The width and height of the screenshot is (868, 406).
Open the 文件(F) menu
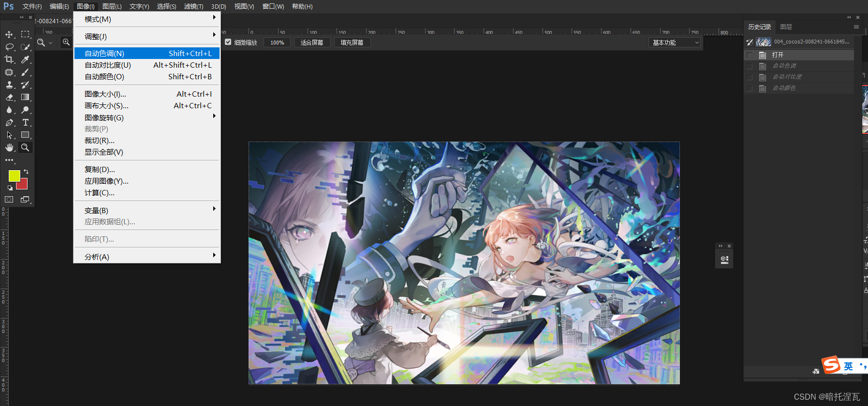[x=32, y=6]
